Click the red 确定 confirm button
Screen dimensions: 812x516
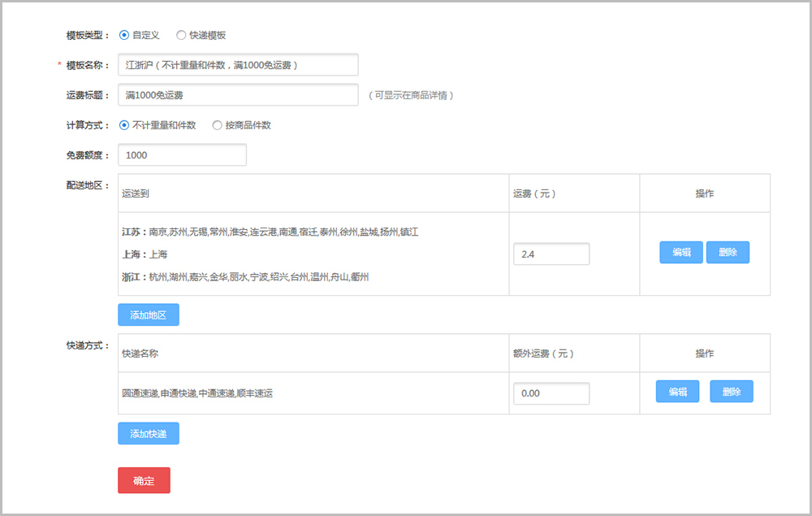(144, 480)
